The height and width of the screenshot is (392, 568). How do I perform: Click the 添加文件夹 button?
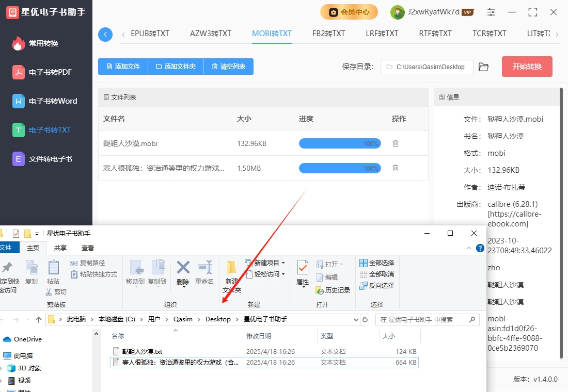(176, 67)
